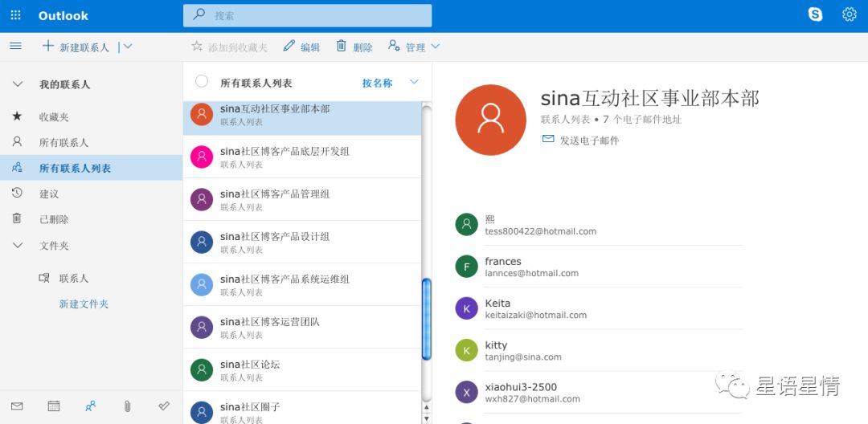
Task: Open the 收藏夹 folder
Action: 92,116
